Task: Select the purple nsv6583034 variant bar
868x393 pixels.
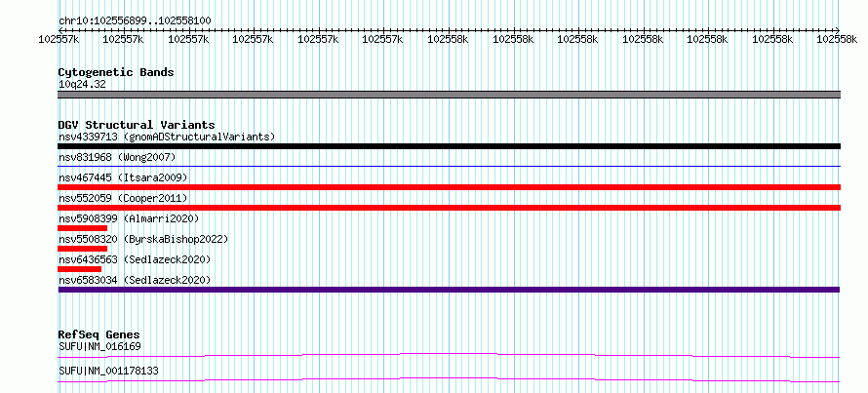Action: 449,290
